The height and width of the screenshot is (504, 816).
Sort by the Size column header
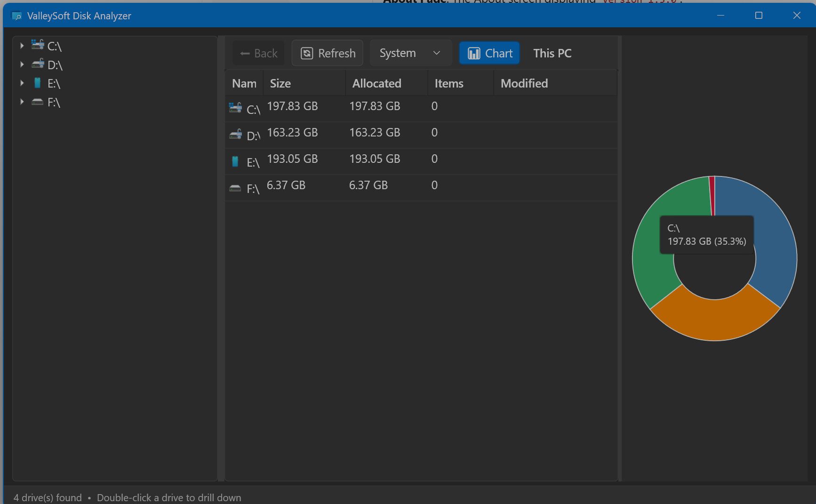(304, 83)
